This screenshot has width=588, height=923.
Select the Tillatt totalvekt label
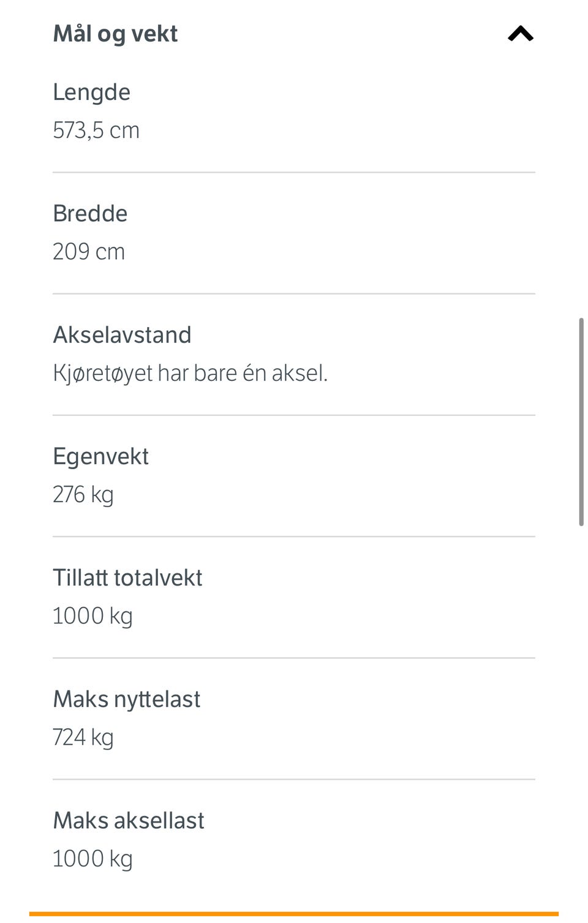point(127,578)
